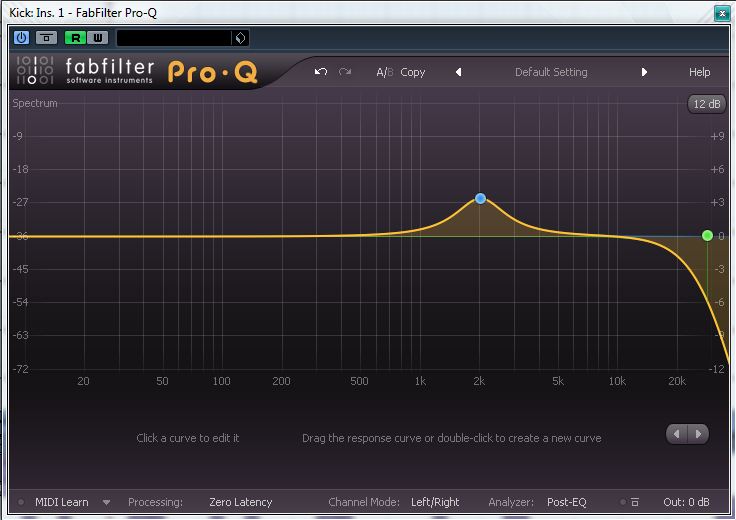736x520 pixels.
Task: Click the 20k frequency axis label
Action: tap(677, 381)
